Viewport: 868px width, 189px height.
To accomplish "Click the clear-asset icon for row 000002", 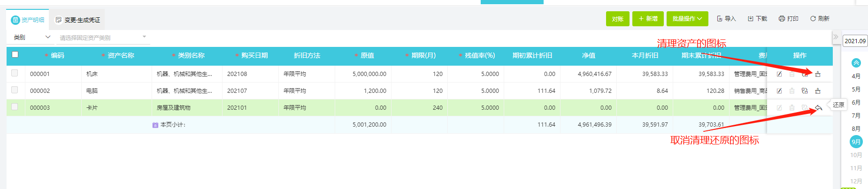I will [x=818, y=91].
